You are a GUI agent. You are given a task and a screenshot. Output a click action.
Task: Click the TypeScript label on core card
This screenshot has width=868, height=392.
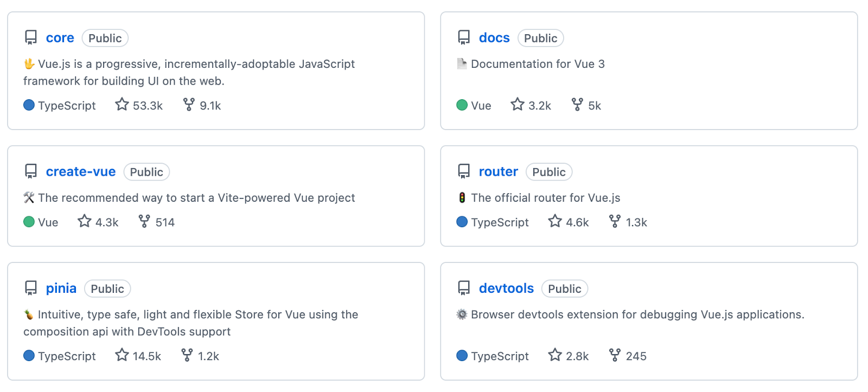67,106
